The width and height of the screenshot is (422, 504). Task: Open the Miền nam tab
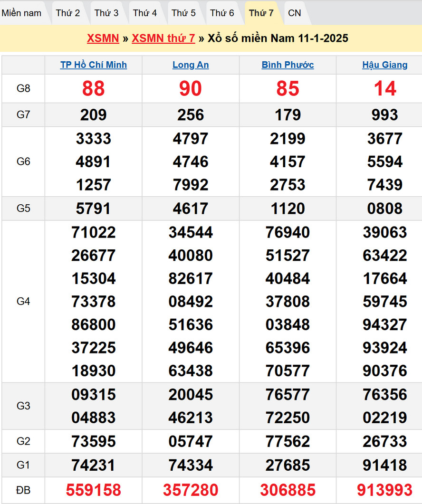click(21, 13)
